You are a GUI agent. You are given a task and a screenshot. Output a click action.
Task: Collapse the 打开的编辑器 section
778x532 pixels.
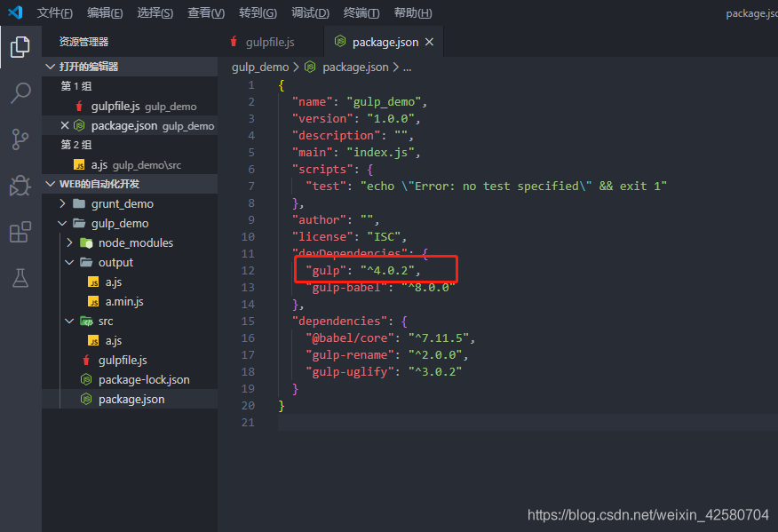(x=50, y=67)
